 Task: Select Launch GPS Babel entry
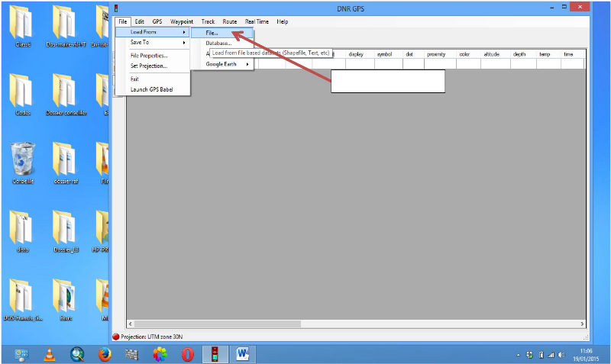point(153,89)
